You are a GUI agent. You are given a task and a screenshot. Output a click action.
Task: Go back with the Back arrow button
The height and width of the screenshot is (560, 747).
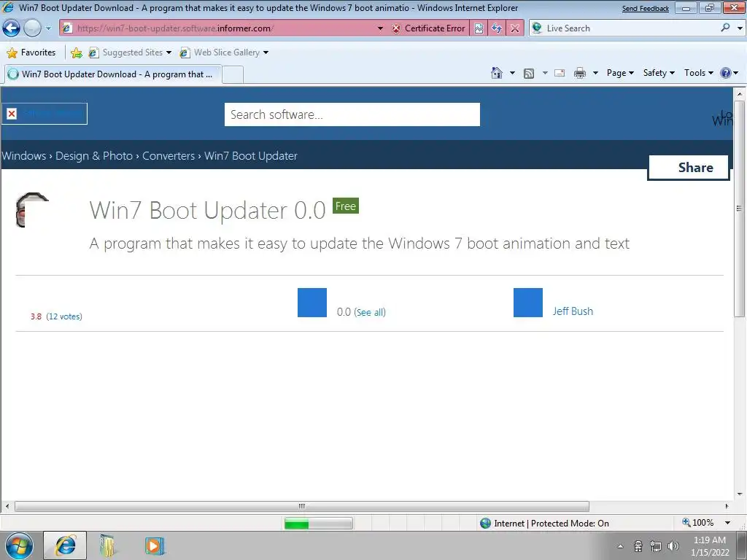click(11, 28)
